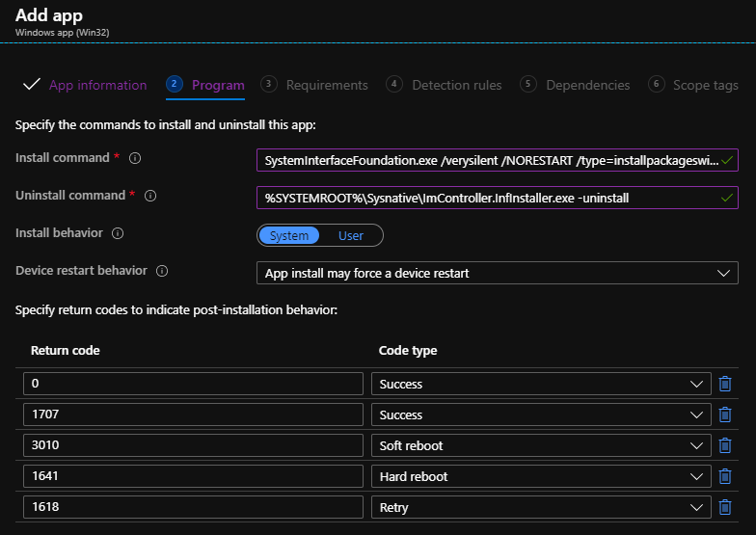Delete the return code 0 row

tap(725, 384)
